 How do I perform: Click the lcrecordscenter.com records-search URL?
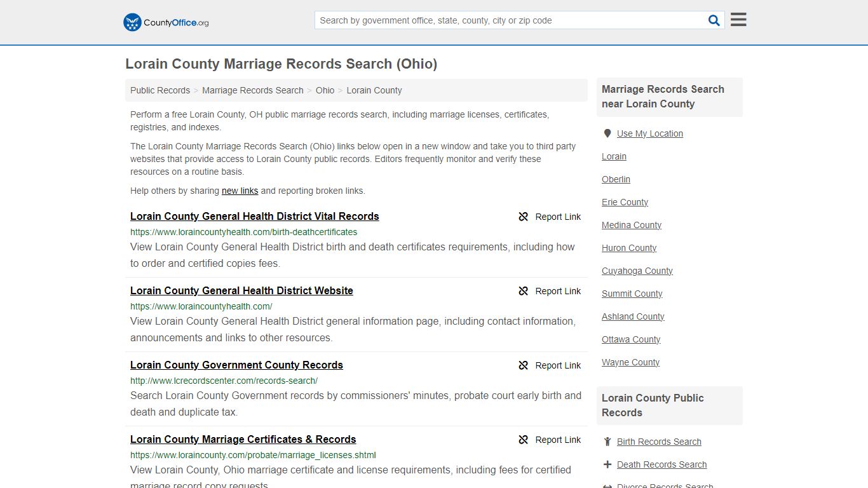(224, 381)
